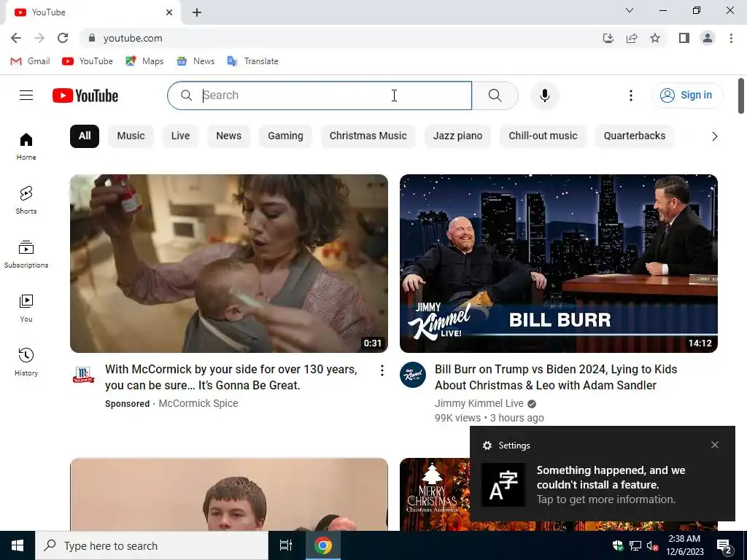Click the Type here to search box
Screen dimensions: 747x560
coord(152,545)
